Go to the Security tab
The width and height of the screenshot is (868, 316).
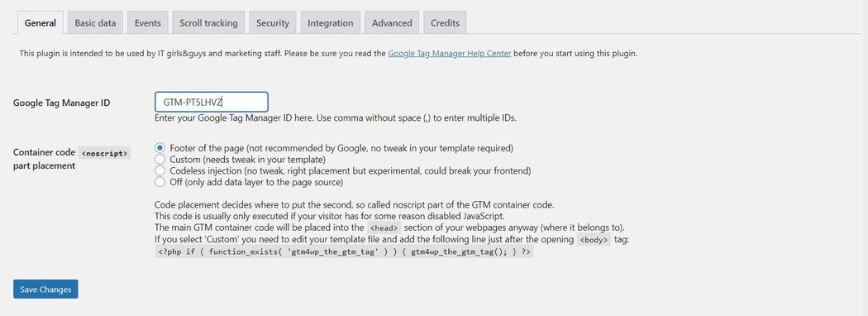click(272, 22)
